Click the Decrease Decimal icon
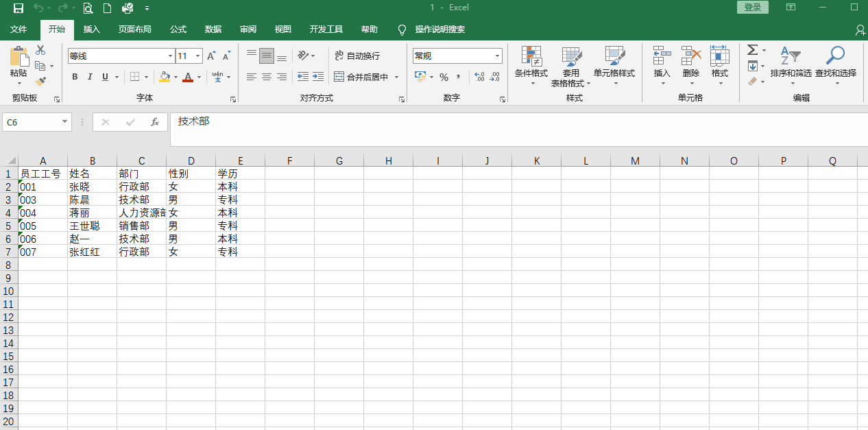868x430 pixels. click(x=495, y=77)
